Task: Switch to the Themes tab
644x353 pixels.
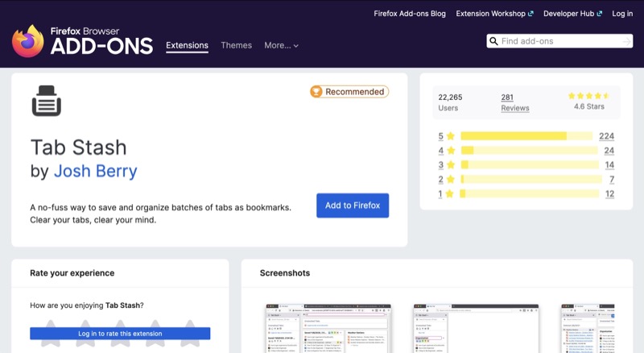Action: (x=236, y=45)
